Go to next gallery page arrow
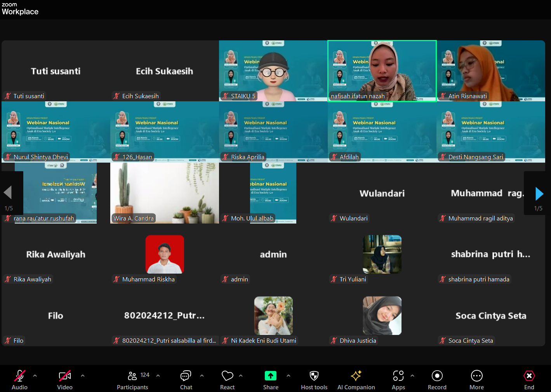551x392 pixels. [539, 193]
